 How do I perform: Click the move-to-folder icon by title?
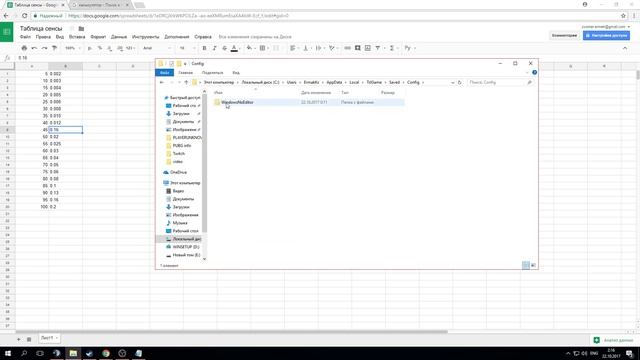pyautogui.click(x=81, y=29)
